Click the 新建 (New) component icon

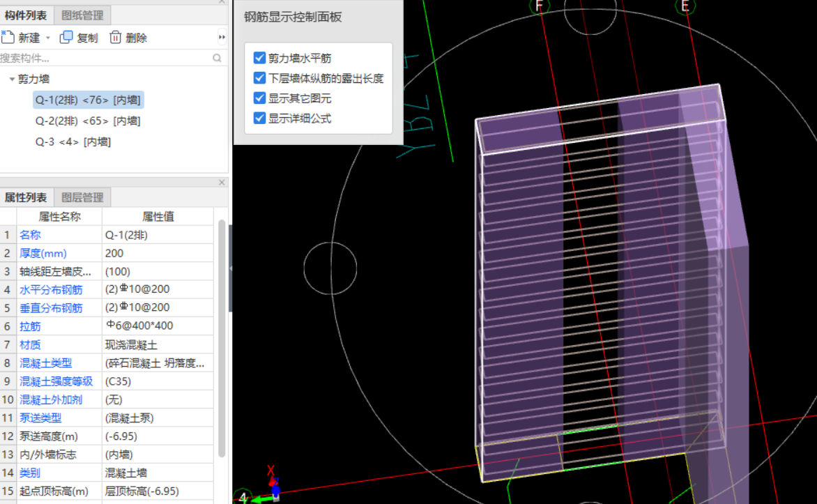pos(8,37)
